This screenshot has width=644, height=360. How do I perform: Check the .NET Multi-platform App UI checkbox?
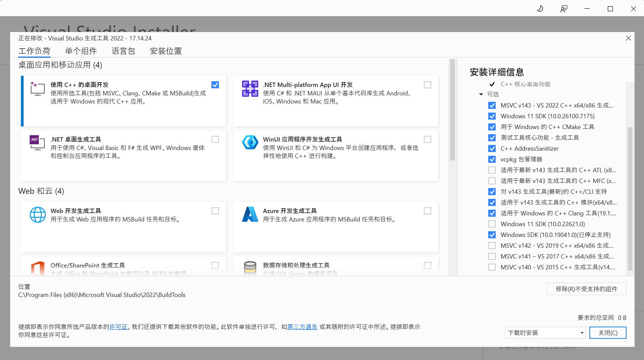tap(428, 85)
